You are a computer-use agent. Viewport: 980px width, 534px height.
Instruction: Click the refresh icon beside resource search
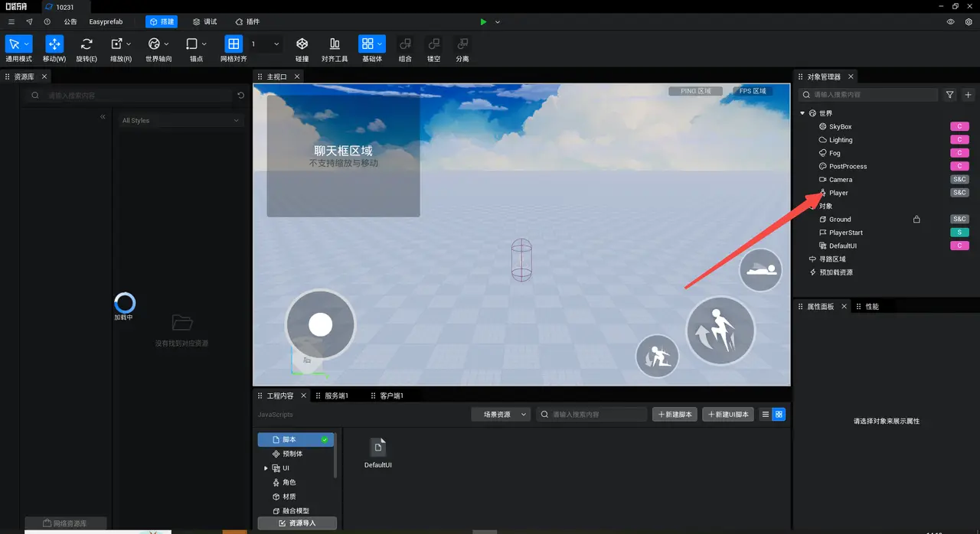tap(241, 96)
